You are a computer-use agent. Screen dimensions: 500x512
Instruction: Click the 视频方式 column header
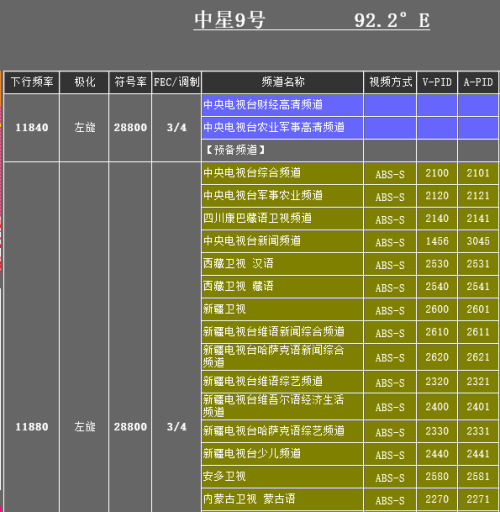390,82
